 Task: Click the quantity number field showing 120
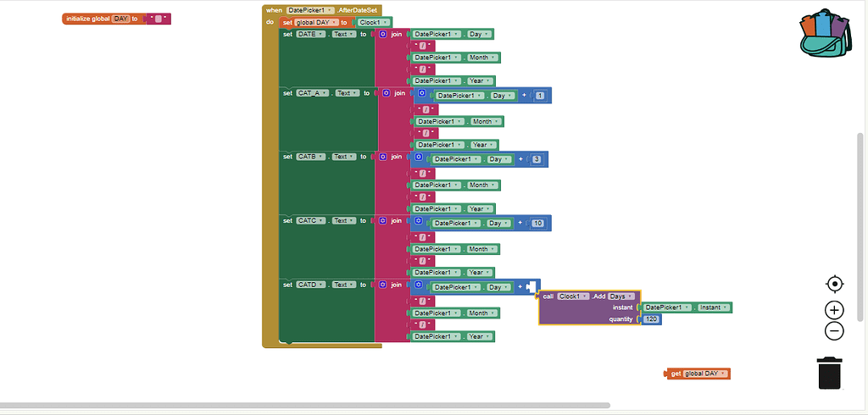pos(652,319)
